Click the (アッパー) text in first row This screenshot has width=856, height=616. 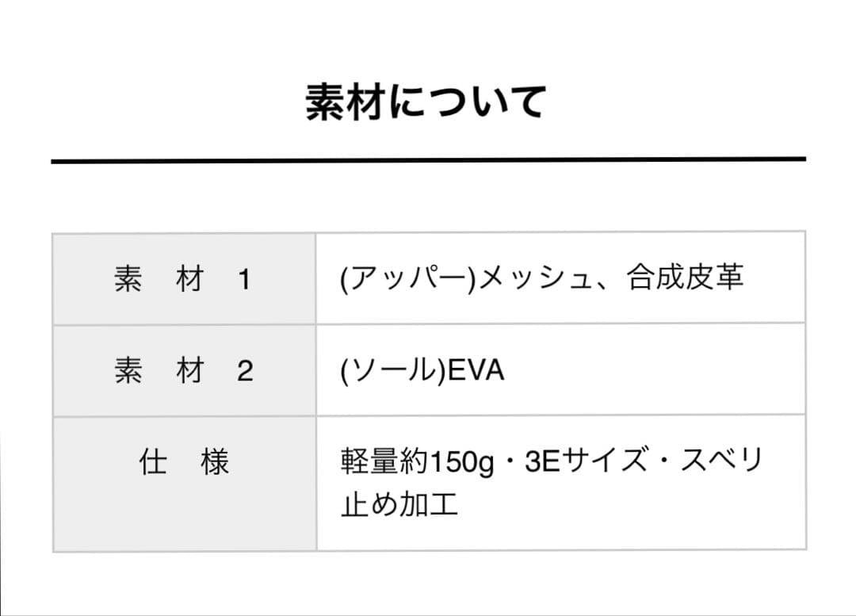[408, 278]
